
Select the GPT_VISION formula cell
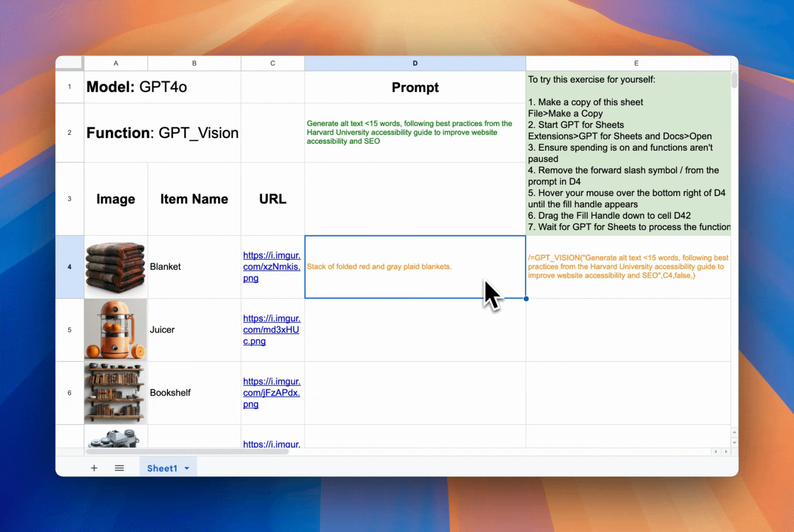628,266
